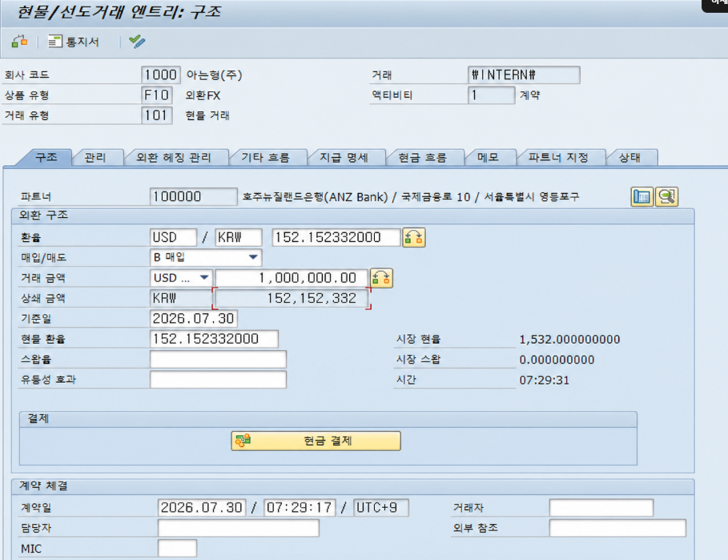Image resolution: width=728 pixels, height=560 pixels.
Task: Click the toolbar icon left of 통지서
Action: [19, 42]
